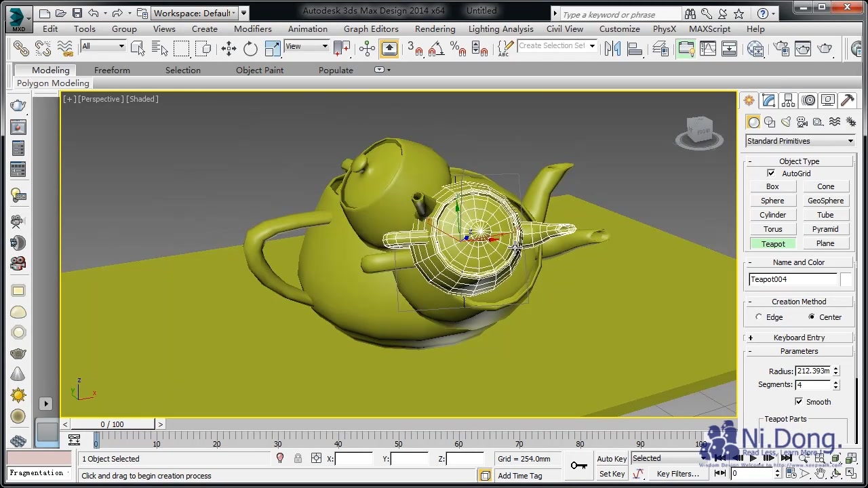Open the reference coordinate View dropdown

tap(307, 46)
